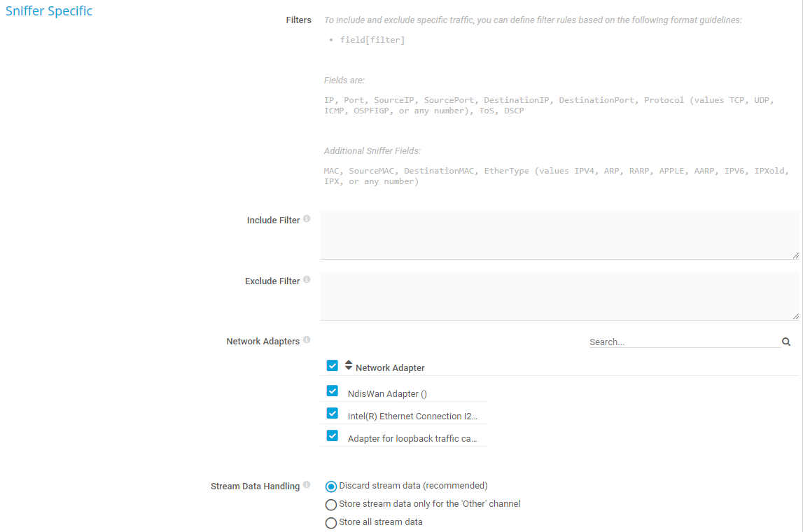
Task: Open the Network Adapters info tooltip icon
Action: pyautogui.click(x=307, y=340)
